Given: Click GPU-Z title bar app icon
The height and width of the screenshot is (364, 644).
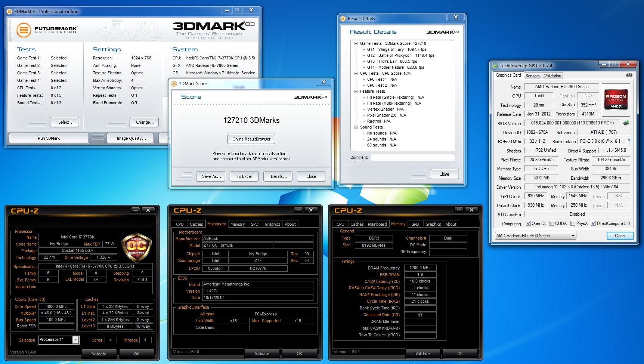Looking at the screenshot, I should [495, 65].
